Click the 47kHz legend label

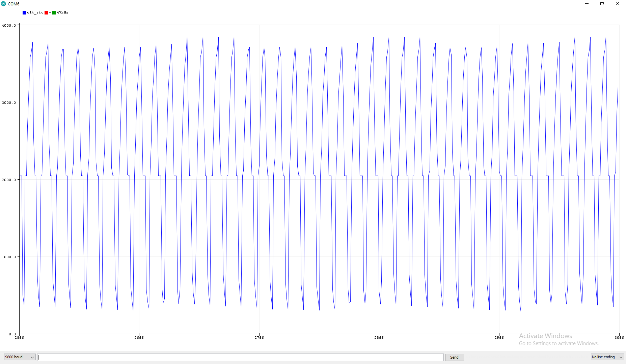pos(62,12)
